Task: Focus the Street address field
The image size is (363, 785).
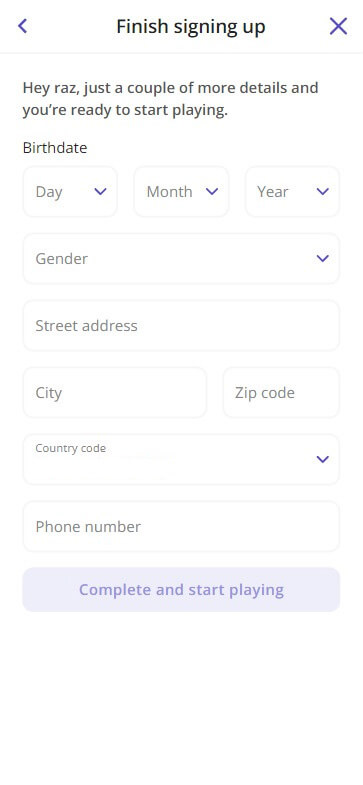Action: point(181,325)
